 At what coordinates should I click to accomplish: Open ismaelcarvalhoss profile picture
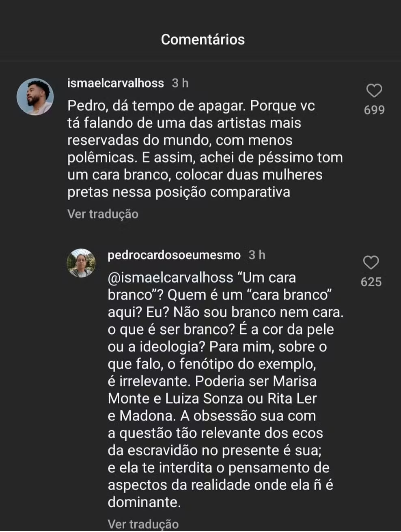click(35, 97)
